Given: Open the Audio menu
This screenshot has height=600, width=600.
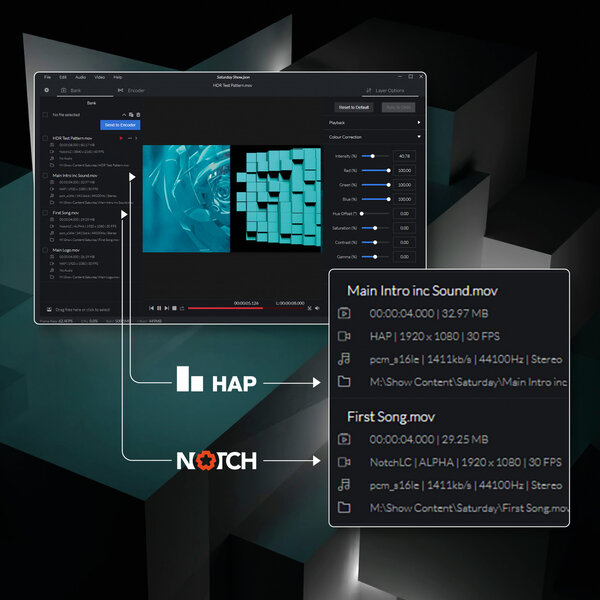Looking at the screenshot, I should click(x=80, y=77).
